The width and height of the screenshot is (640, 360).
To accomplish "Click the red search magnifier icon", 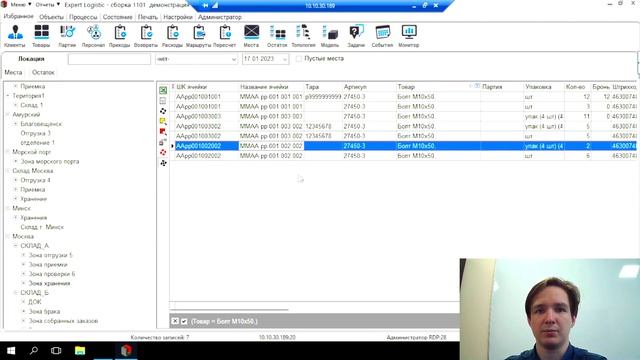I will tap(163, 131).
